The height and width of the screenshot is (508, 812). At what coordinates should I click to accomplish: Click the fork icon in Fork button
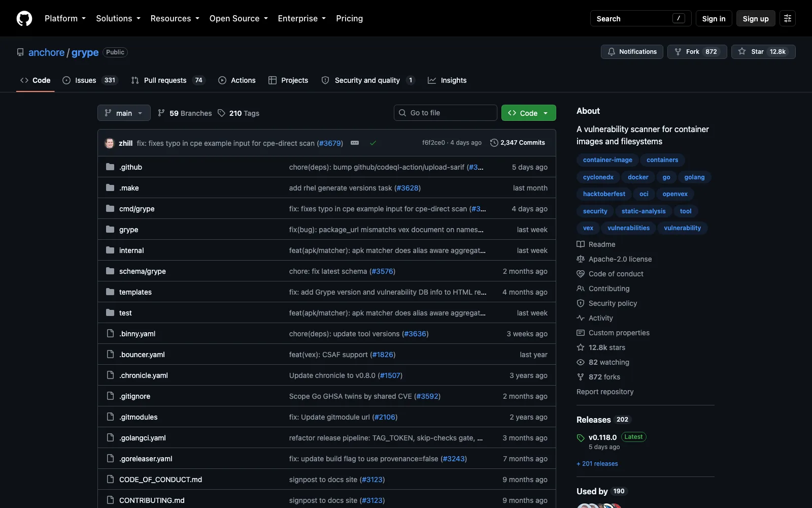click(x=678, y=52)
